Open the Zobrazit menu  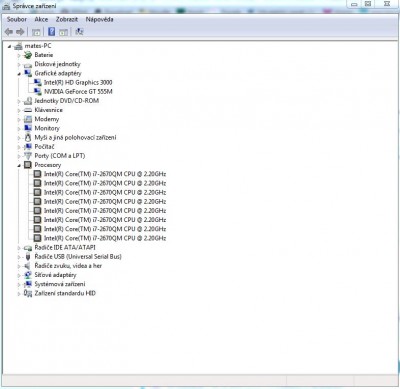(67, 19)
